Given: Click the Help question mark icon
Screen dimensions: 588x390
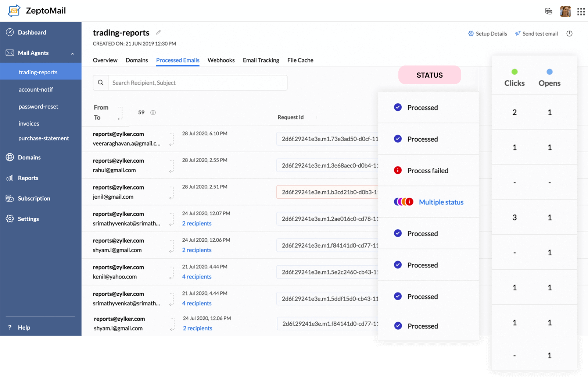Looking at the screenshot, I should (10, 327).
